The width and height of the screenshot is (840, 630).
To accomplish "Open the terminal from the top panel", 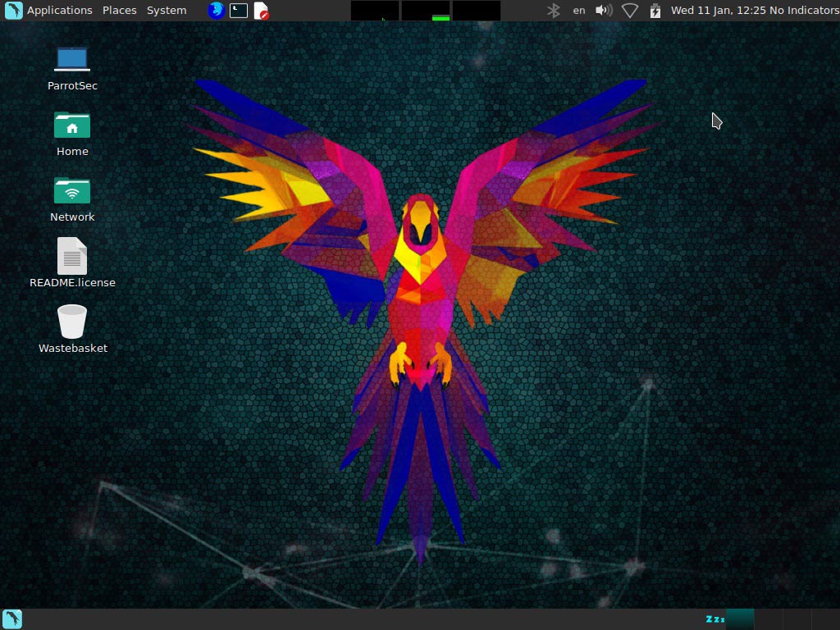I will click(x=238, y=10).
